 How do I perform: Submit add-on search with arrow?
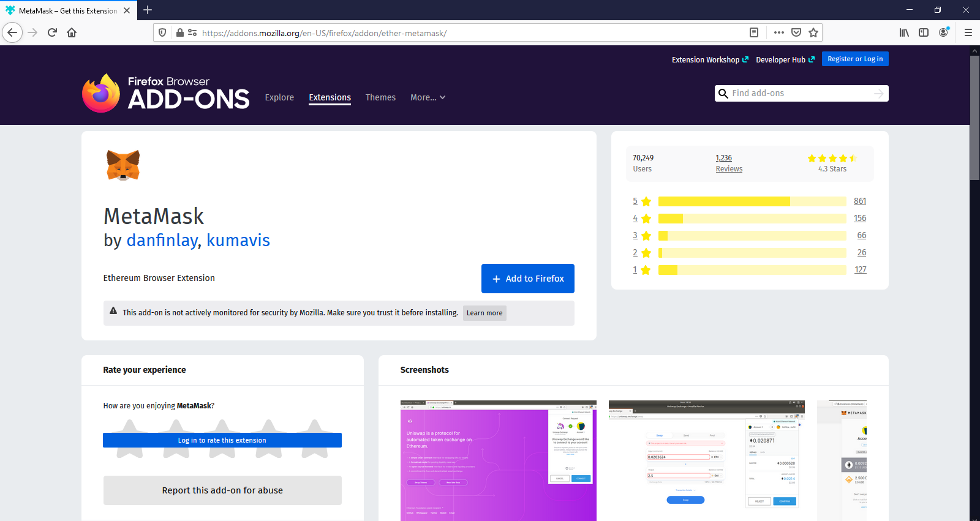point(879,93)
